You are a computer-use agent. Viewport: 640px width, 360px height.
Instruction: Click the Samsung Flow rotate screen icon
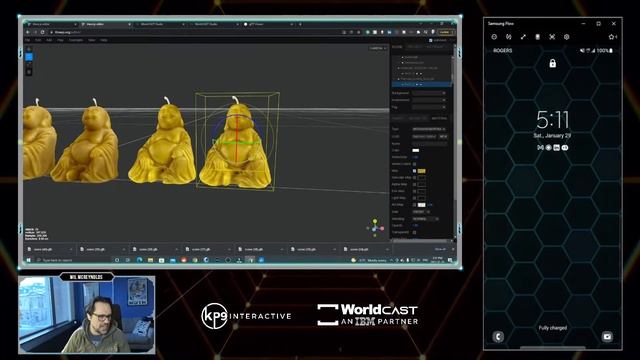[x=509, y=37]
